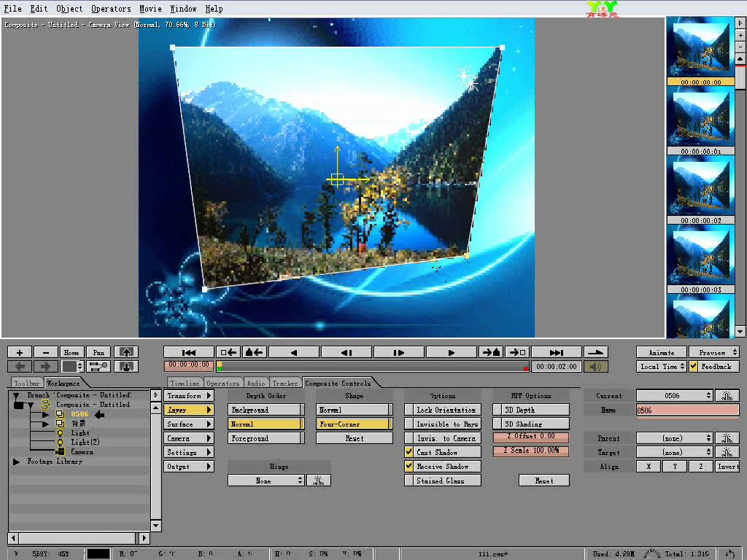Viewport: 747px width, 560px height.
Task: Click the mark-in square arrow button
Action: point(228,352)
